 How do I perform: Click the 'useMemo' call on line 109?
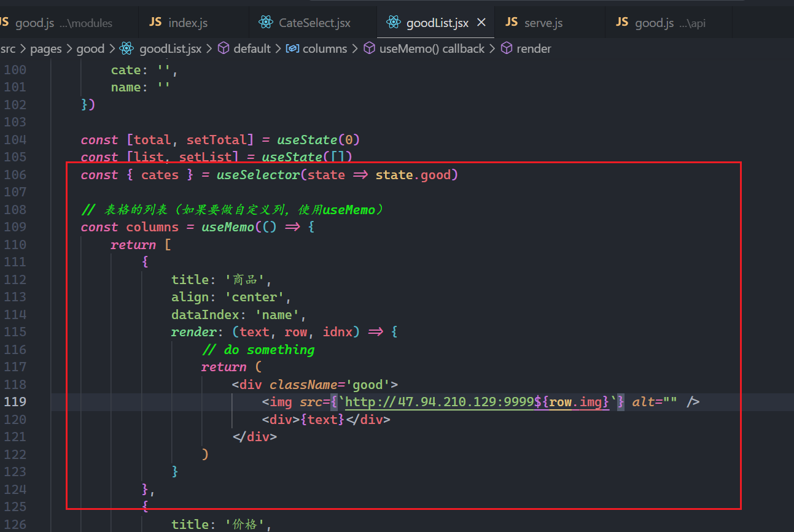tap(228, 227)
